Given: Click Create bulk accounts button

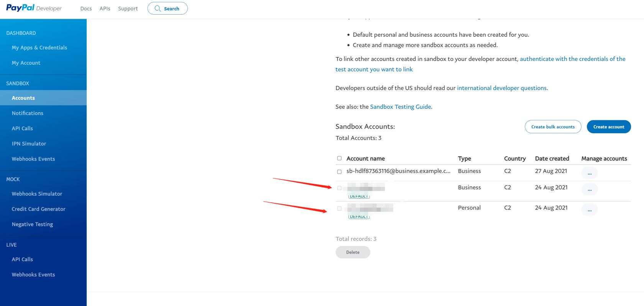Looking at the screenshot, I should (x=553, y=127).
